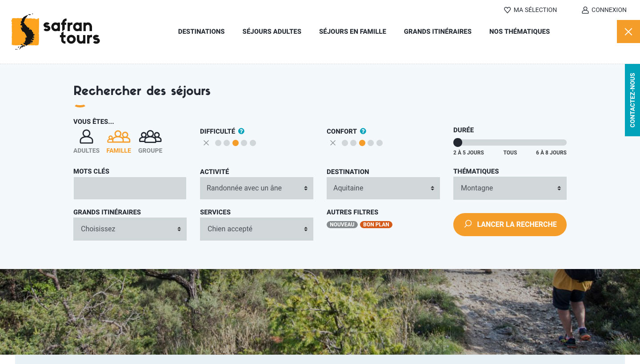Open the Confort help tooltip icon
The height and width of the screenshot is (364, 640).
tap(363, 131)
